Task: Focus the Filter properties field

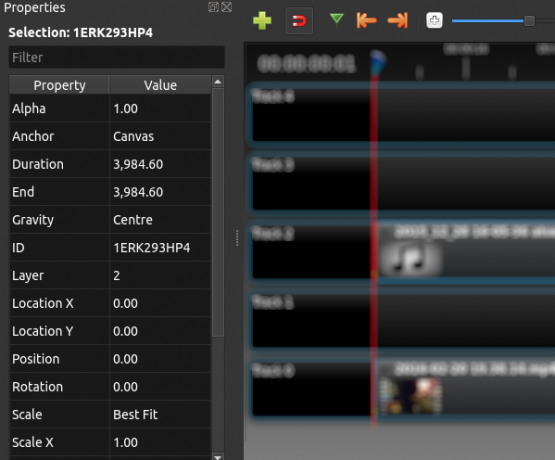Action: point(116,57)
